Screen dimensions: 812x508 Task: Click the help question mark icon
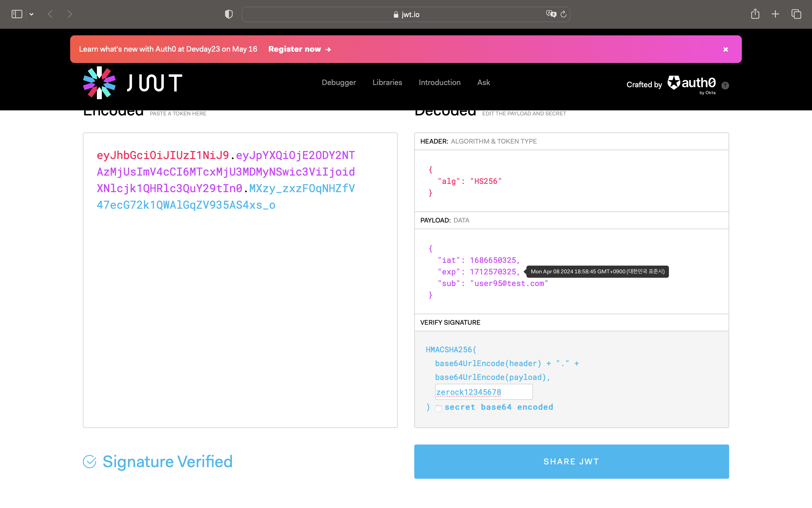(725, 85)
